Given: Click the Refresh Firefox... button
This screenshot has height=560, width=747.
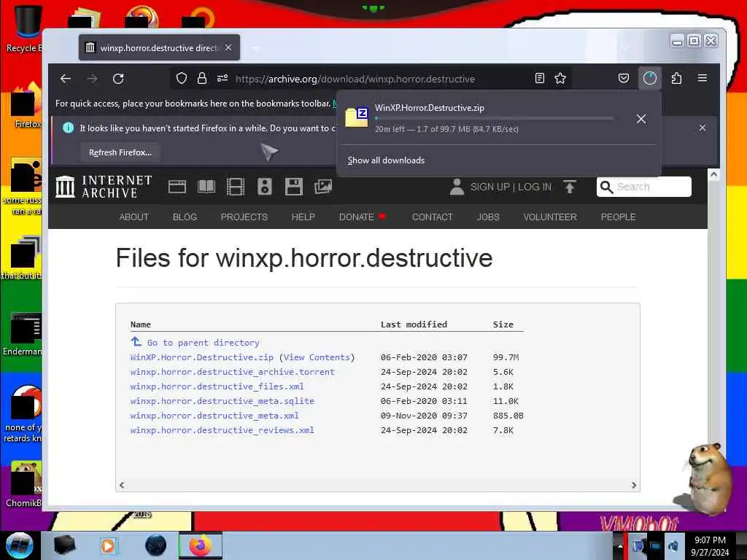Looking at the screenshot, I should click(120, 152).
